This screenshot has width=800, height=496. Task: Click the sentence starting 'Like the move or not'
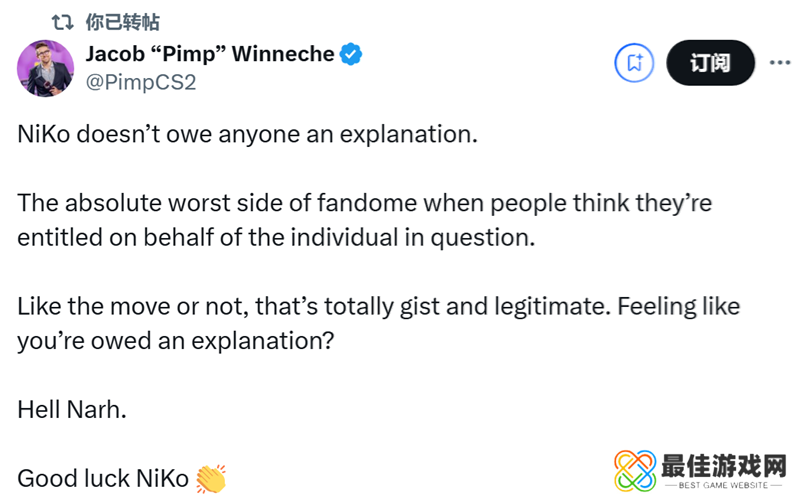379,306
